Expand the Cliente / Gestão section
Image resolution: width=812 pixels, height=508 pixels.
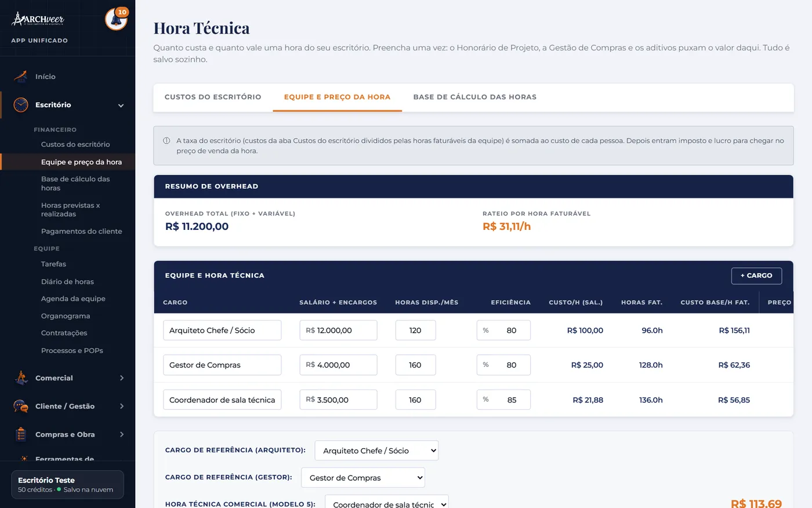pyautogui.click(x=121, y=406)
